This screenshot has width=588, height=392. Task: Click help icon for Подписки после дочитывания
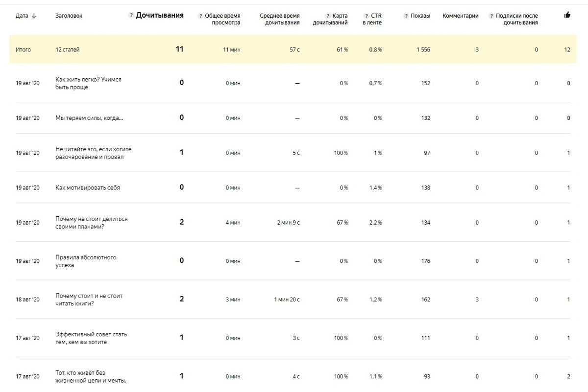[491, 16]
